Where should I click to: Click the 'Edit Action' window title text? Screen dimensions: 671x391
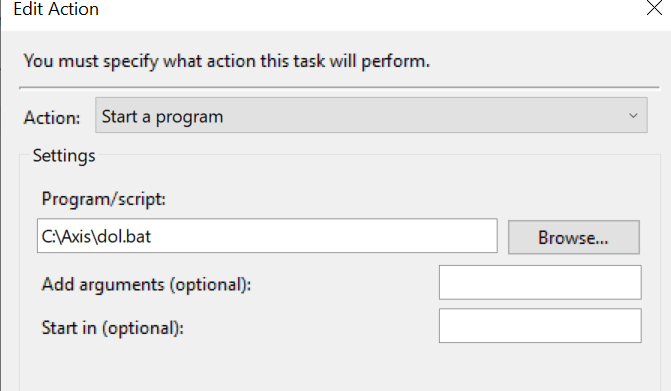(56, 9)
